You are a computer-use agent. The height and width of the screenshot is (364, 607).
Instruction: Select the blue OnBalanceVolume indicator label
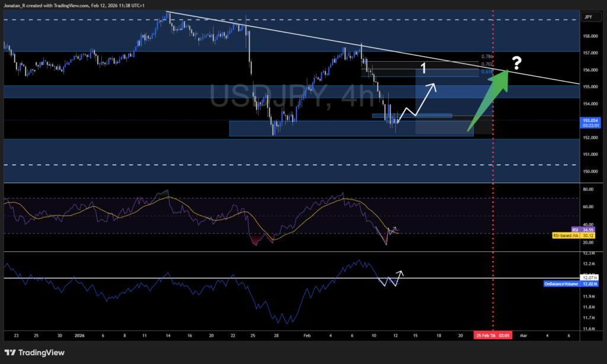pos(560,284)
